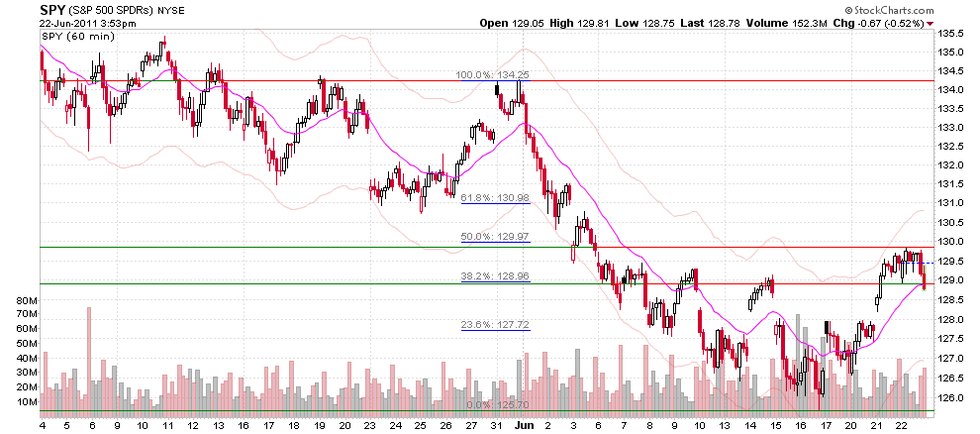Click the date 31 label on the axis
The image size is (980, 434).
click(498, 425)
